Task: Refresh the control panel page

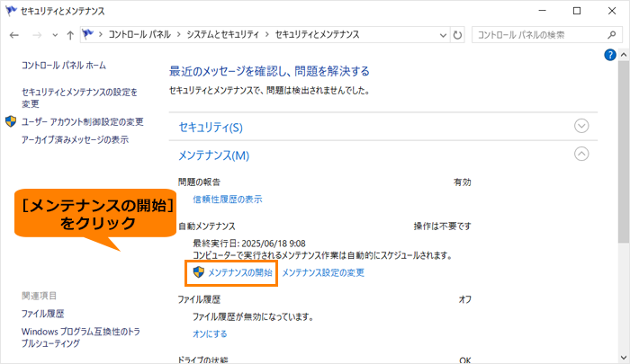Action: point(457,35)
